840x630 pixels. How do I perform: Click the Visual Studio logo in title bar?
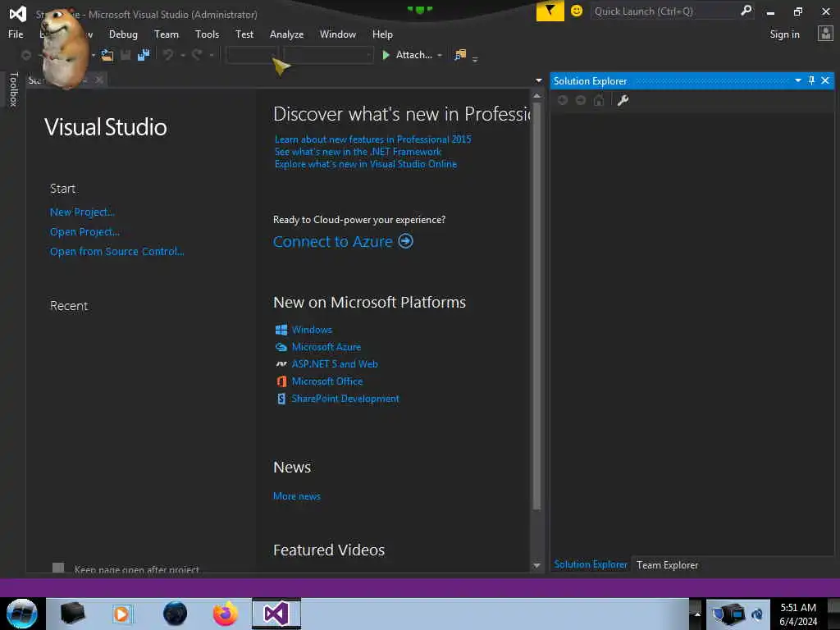click(x=18, y=13)
